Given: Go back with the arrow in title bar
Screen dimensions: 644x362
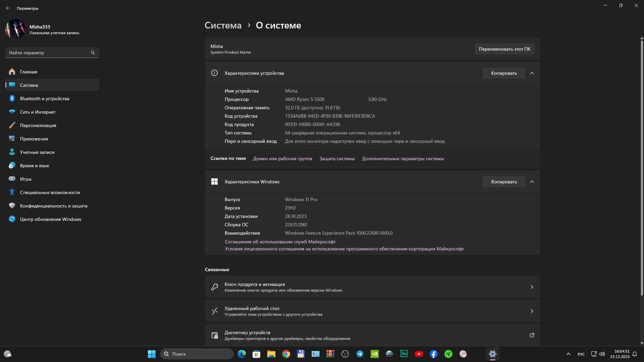Looking at the screenshot, I should point(8,8).
